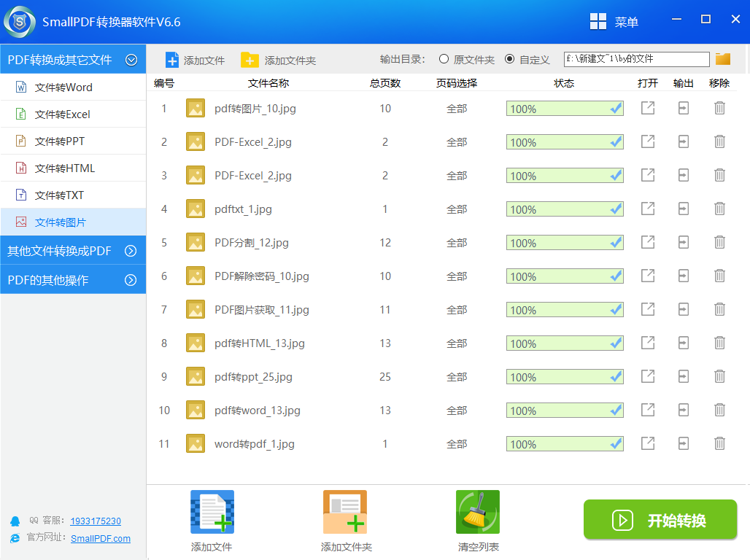The image size is (750, 560).
Task: Export the pdf转word_13.jpg row
Action: 684,411
